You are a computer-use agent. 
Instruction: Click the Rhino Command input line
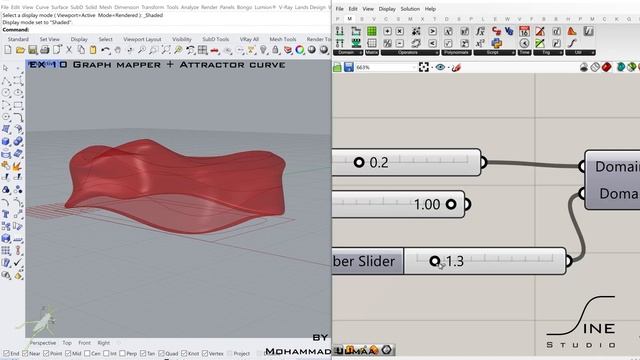165,30
